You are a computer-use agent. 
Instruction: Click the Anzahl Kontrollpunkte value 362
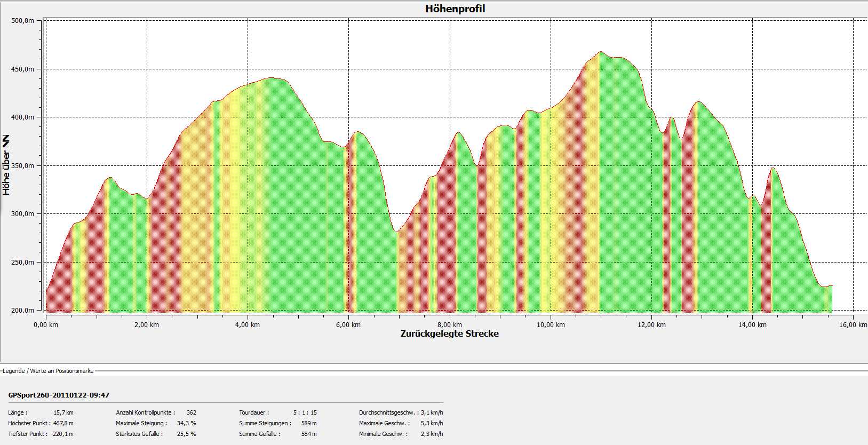(x=191, y=412)
